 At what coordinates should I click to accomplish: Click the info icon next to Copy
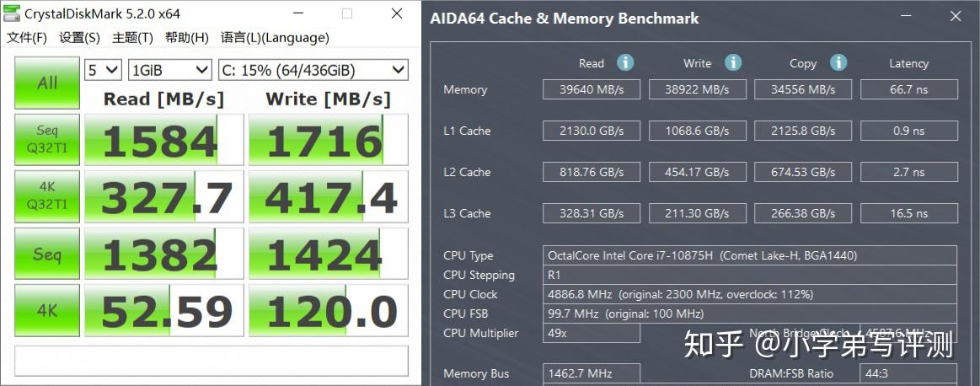click(838, 62)
